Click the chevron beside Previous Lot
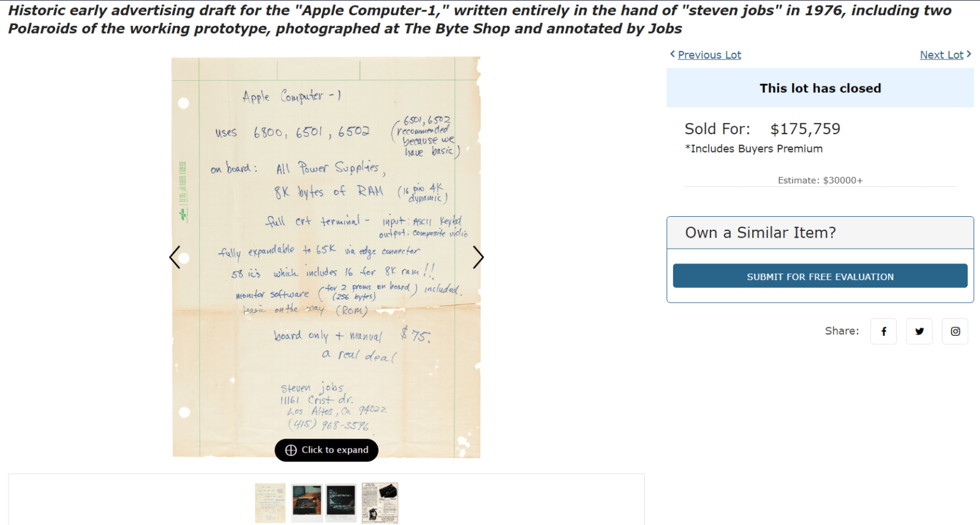This screenshot has width=980, height=525. coord(673,54)
